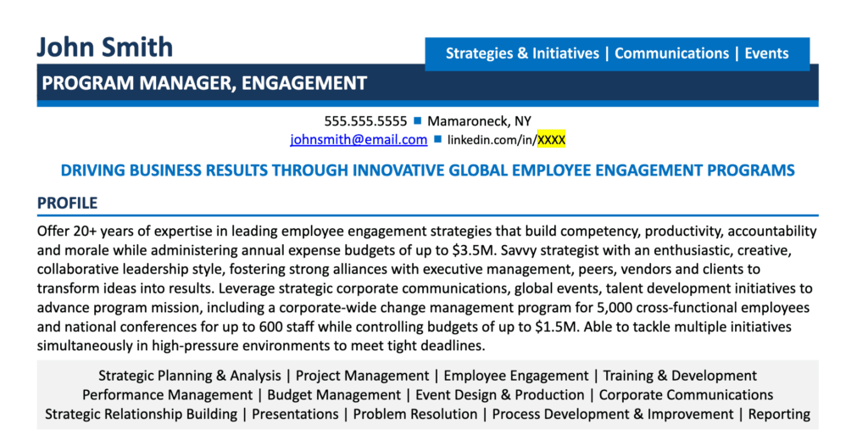Click the blue square bullet before linkedin
The height and width of the screenshot is (435, 868).
437,139
